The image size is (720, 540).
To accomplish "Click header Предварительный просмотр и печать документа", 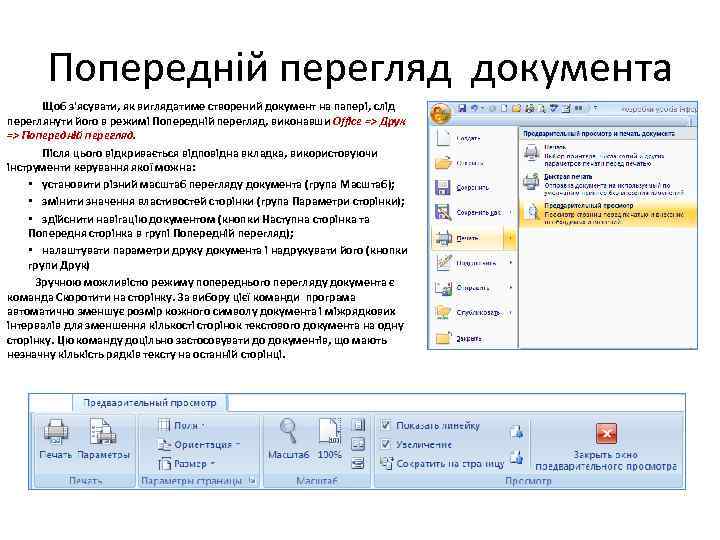I will [599, 133].
